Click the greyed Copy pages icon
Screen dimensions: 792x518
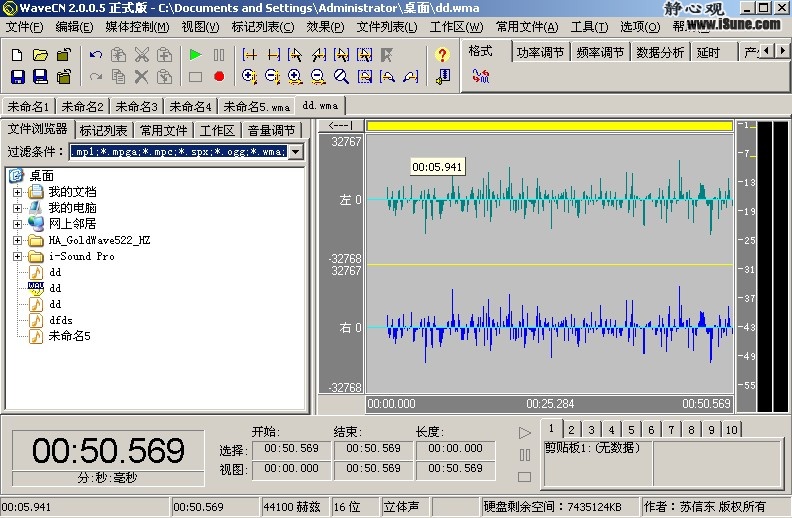[x=118, y=77]
